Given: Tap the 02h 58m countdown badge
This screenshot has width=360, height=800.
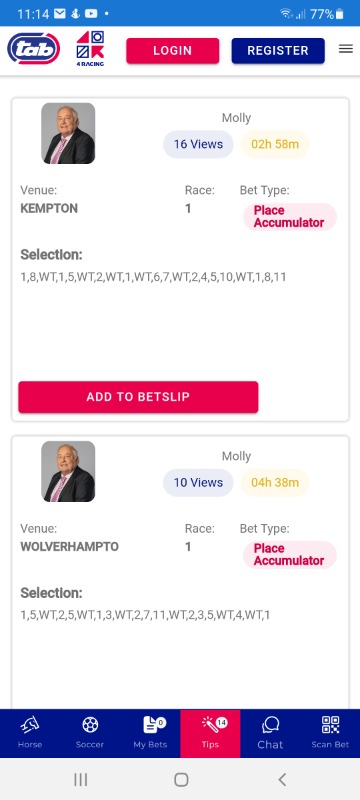Looking at the screenshot, I should click(275, 144).
